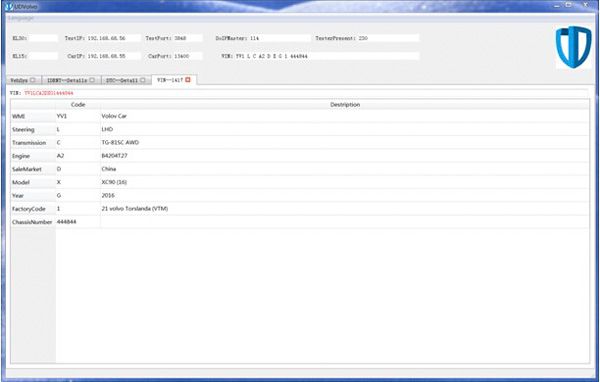The height and width of the screenshot is (382, 600).
Task: Close the VIN--1417 tab with red icon
Action: tap(188, 80)
